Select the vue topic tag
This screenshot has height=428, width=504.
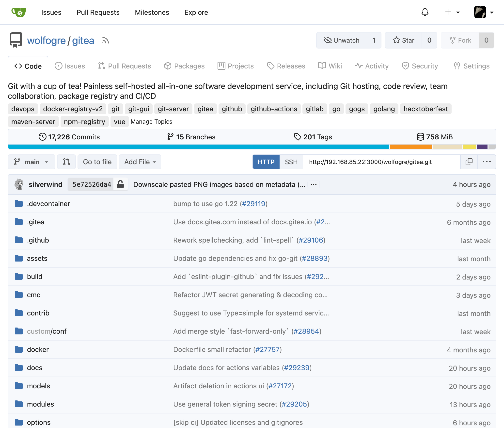tap(120, 122)
